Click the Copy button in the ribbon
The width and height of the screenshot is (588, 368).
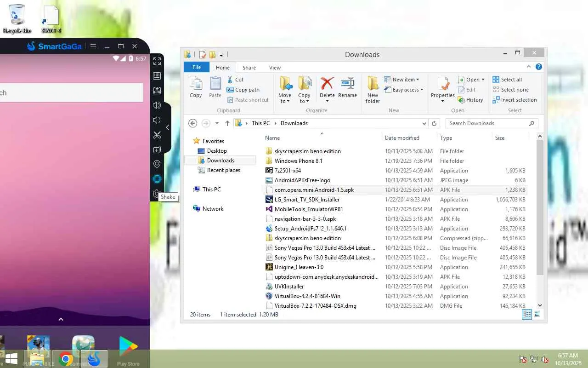[196, 87]
